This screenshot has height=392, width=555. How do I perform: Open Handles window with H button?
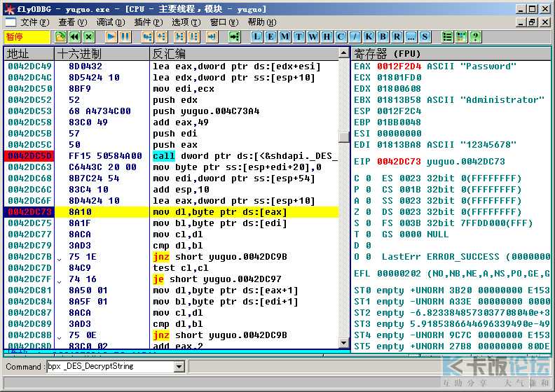327,37
